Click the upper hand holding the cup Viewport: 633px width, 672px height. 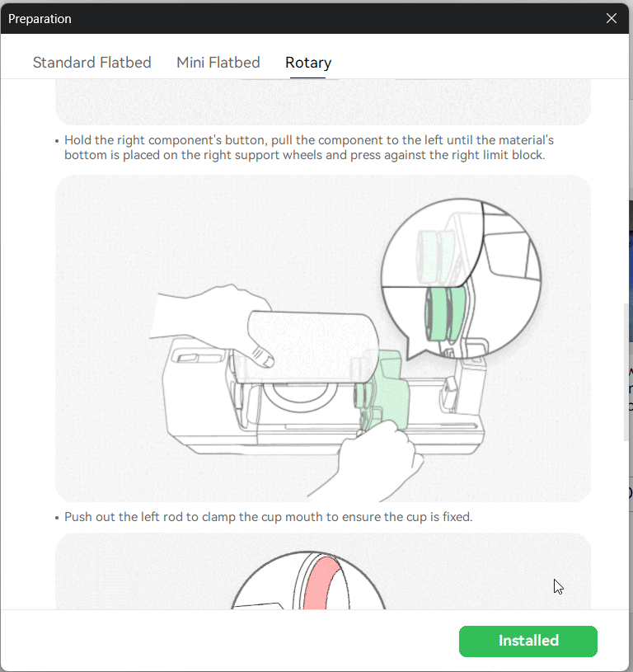click(212, 322)
